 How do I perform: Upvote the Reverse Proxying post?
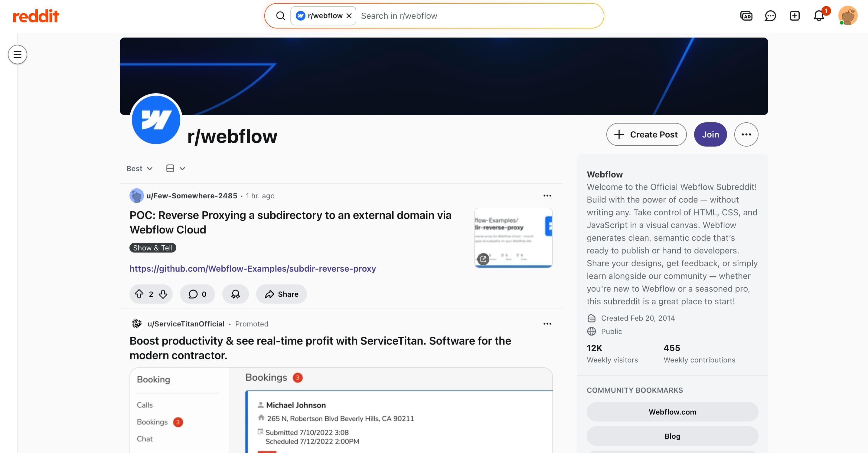pos(139,294)
